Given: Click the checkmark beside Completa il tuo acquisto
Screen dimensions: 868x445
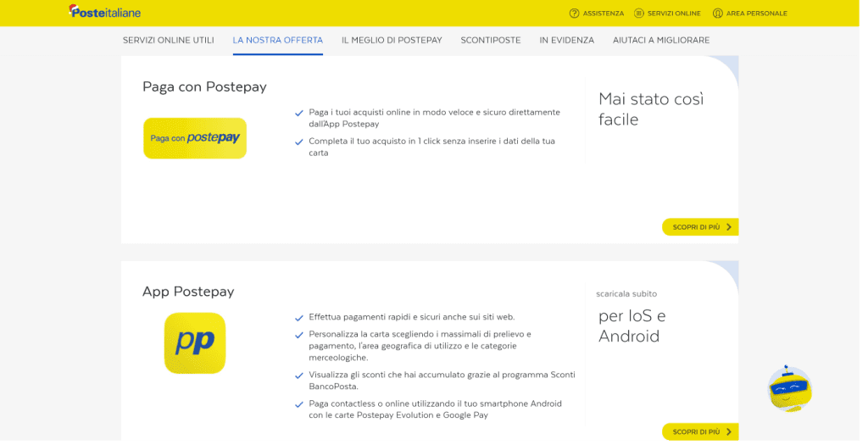Looking at the screenshot, I should [x=299, y=142].
